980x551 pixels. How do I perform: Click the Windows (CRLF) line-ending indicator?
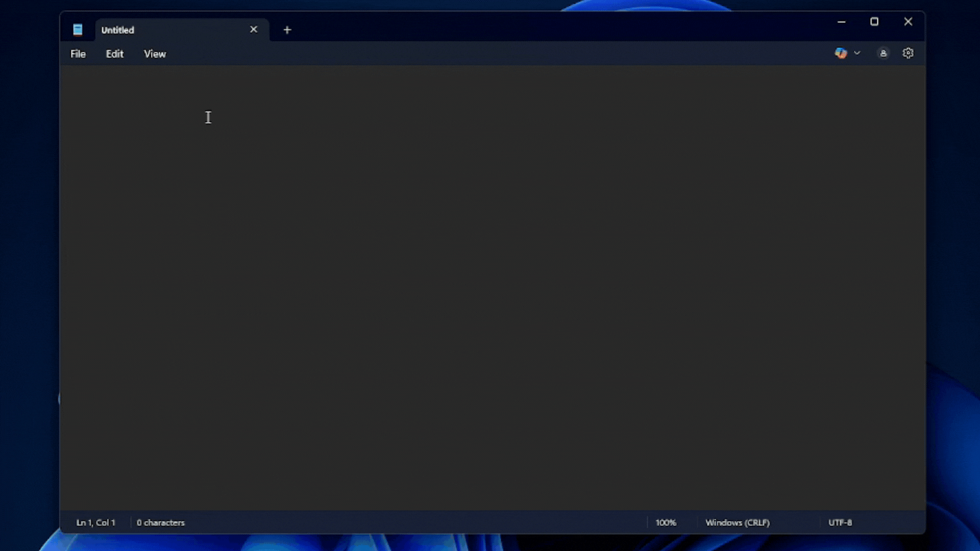point(737,522)
